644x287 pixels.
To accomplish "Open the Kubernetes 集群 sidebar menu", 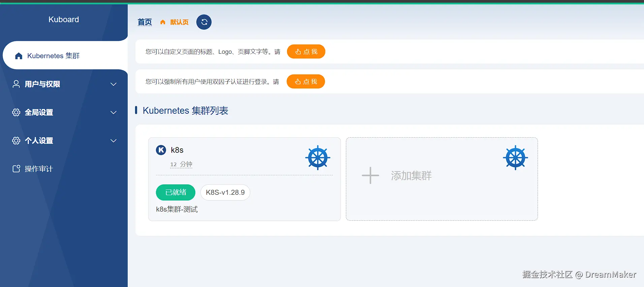I will (65, 56).
